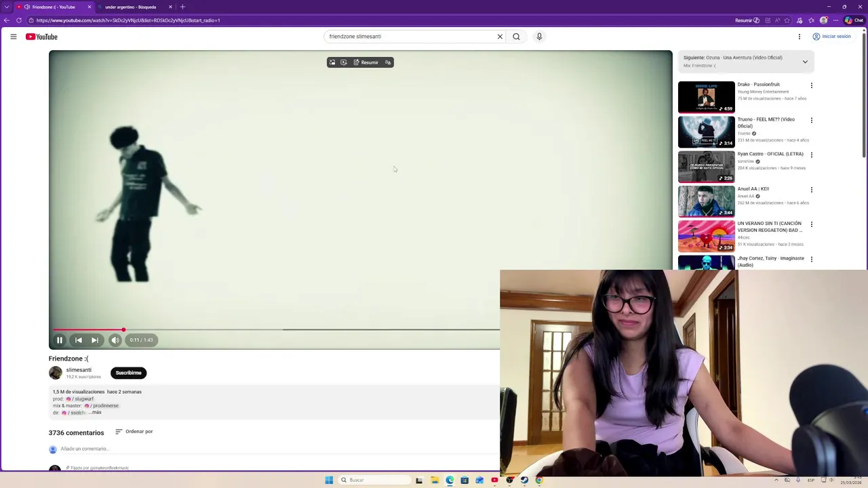Click the 3736 comentarios heading
Viewport: 868px width, 488px height.
(x=76, y=432)
